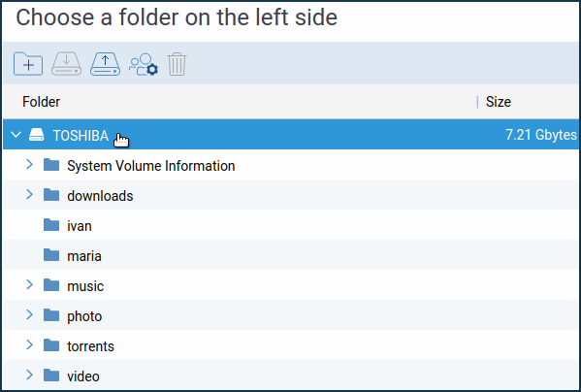The height and width of the screenshot is (392, 581).
Task: Expand the torrents folder chevron
Action: [x=30, y=345]
